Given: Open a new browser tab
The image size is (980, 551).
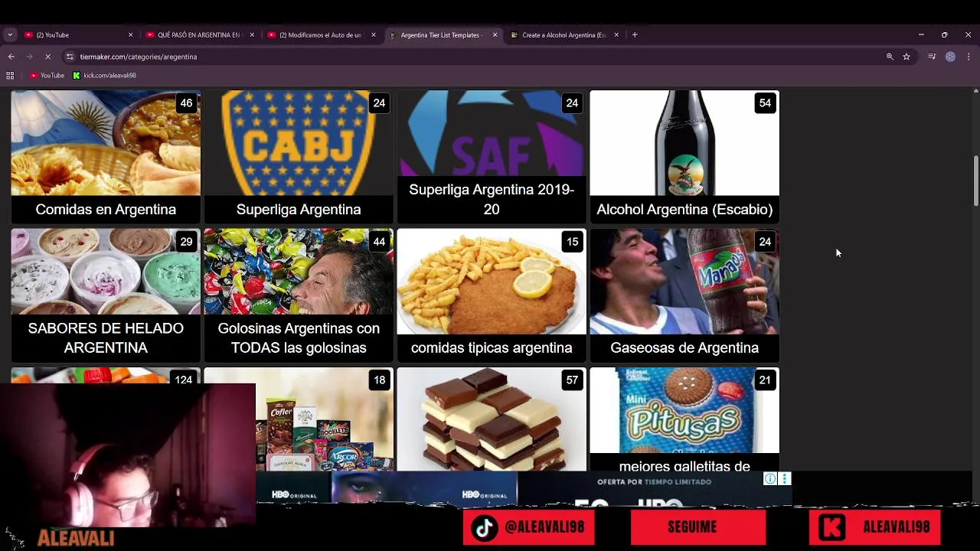Looking at the screenshot, I should click(x=635, y=34).
